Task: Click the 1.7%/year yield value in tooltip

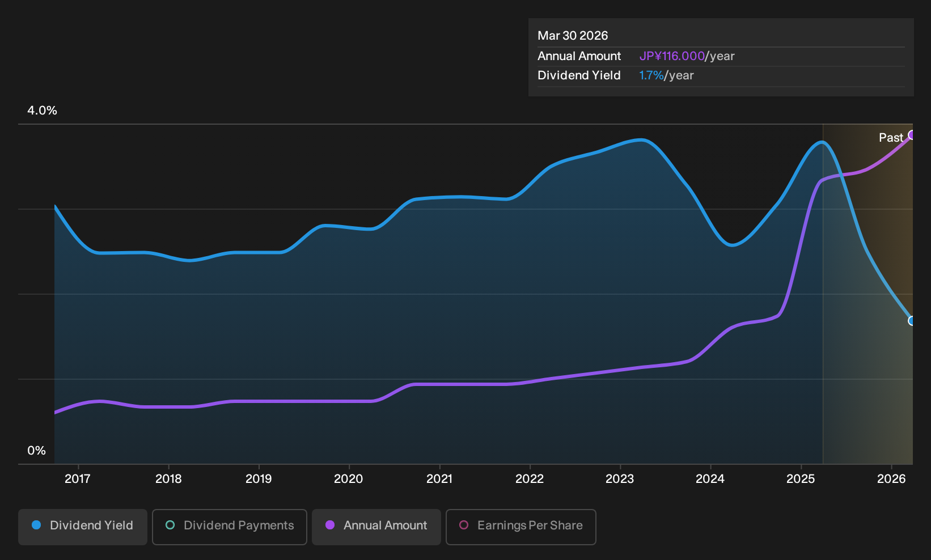Action: (x=666, y=75)
